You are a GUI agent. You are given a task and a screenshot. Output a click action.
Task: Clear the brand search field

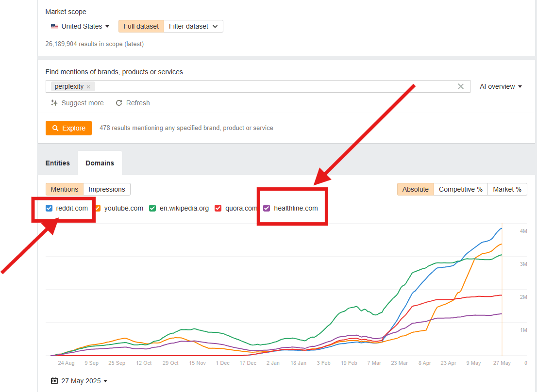click(x=461, y=86)
